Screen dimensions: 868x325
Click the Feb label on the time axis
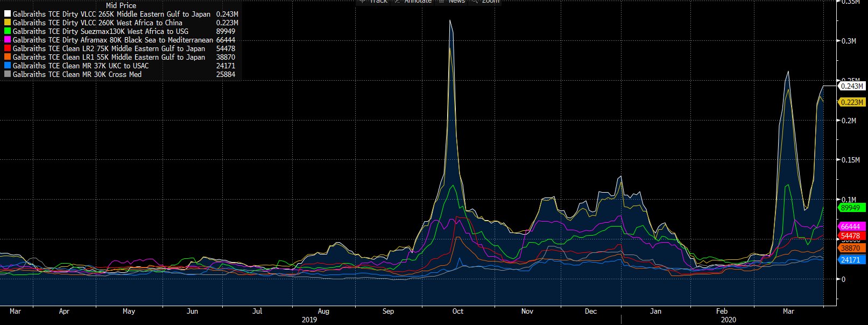(x=722, y=312)
